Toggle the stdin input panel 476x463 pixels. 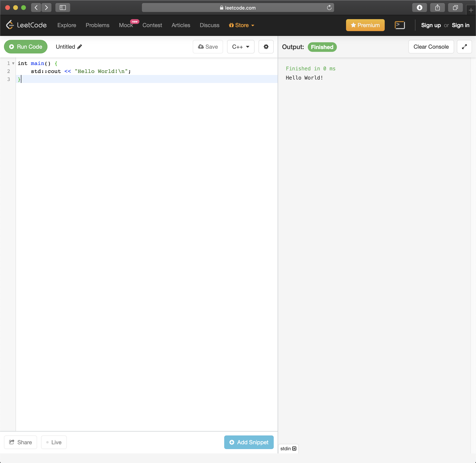pyautogui.click(x=288, y=448)
